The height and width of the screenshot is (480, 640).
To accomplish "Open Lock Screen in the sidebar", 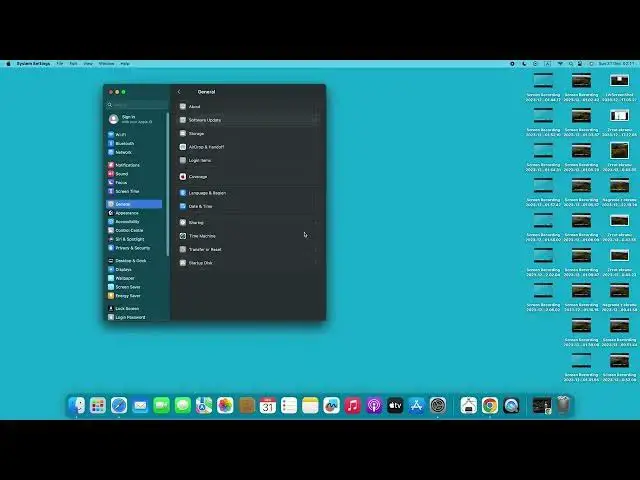I will click(x=123, y=309).
